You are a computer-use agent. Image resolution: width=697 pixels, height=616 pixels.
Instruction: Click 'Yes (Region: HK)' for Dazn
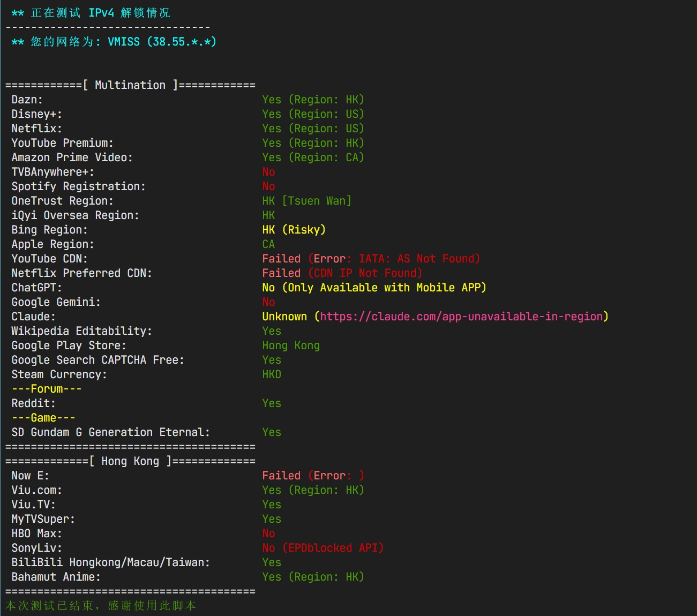[x=313, y=100]
